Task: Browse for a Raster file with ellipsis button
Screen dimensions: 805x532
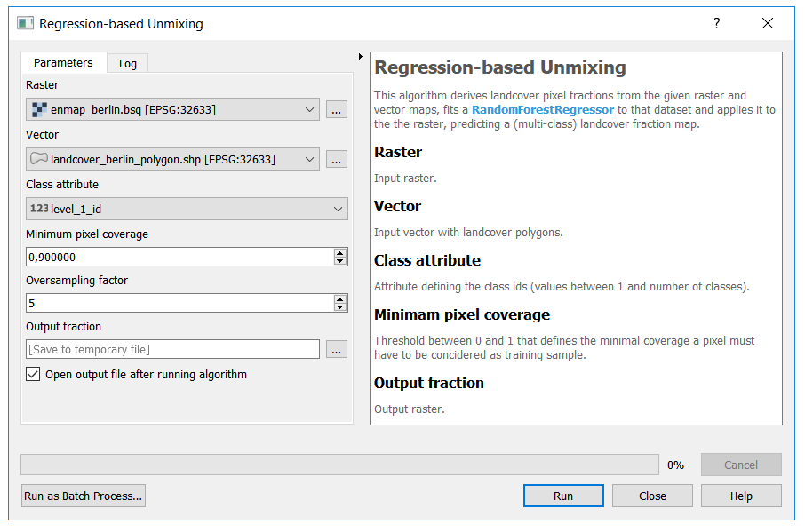Action: point(336,110)
